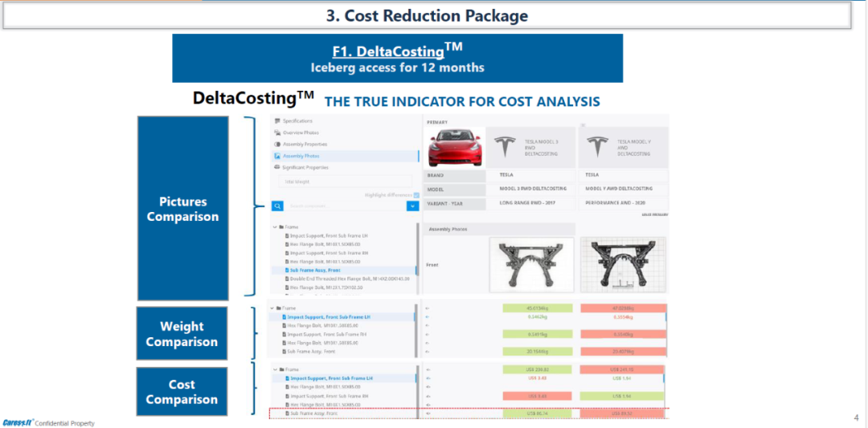Click file icon of Double End Threaded Hex Flange Bolt
Screen dimensions: 868x428
pyautogui.click(x=287, y=279)
